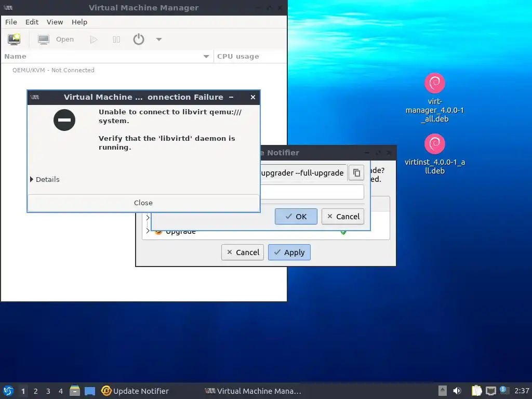Switch to workspace 4 in the taskbar

(61, 391)
